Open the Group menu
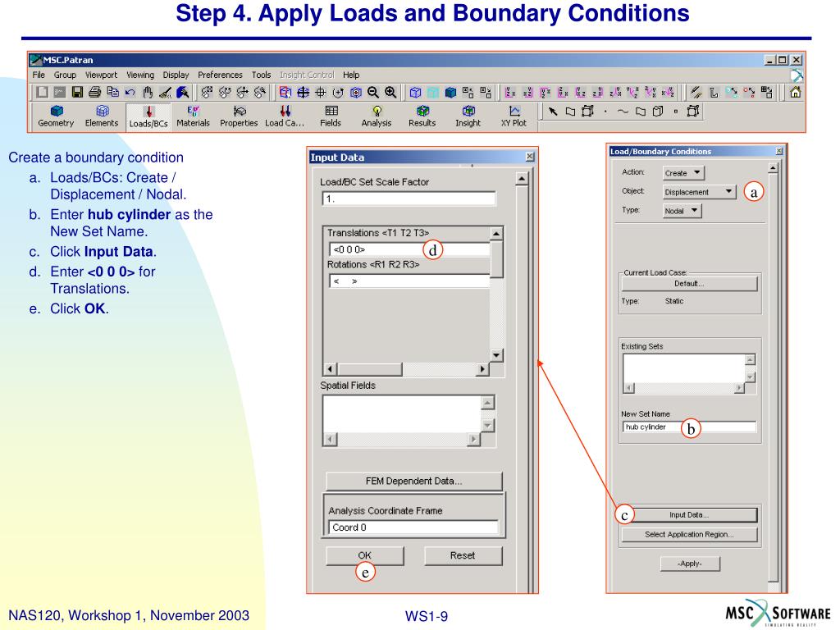The height and width of the screenshot is (630, 840). 65,75
